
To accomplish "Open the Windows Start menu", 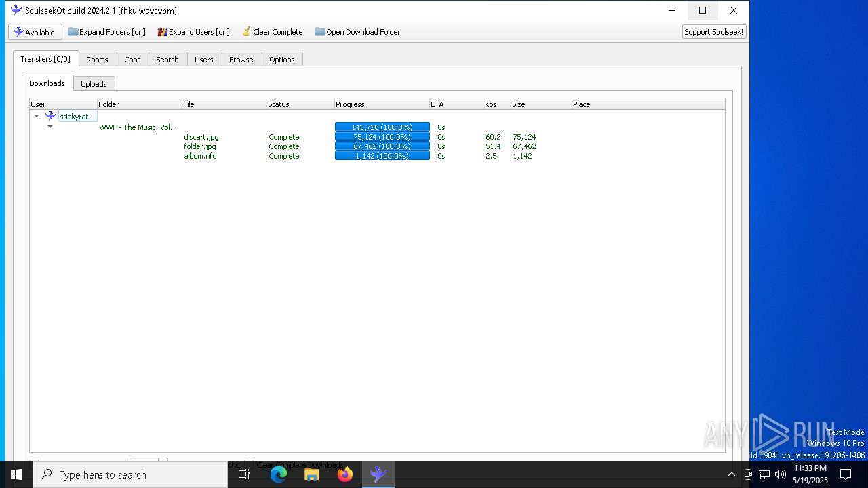I will 16,474.
